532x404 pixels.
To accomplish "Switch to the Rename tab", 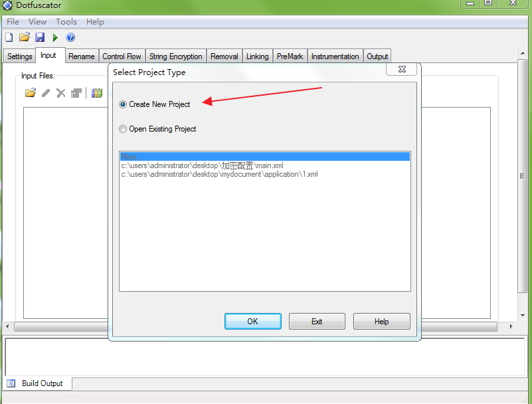I will point(82,56).
